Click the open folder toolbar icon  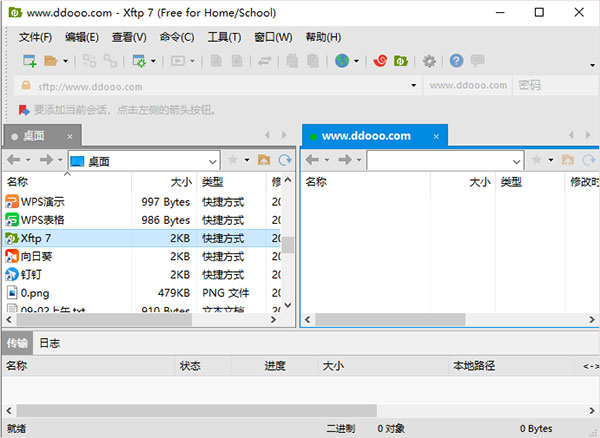click(50, 61)
